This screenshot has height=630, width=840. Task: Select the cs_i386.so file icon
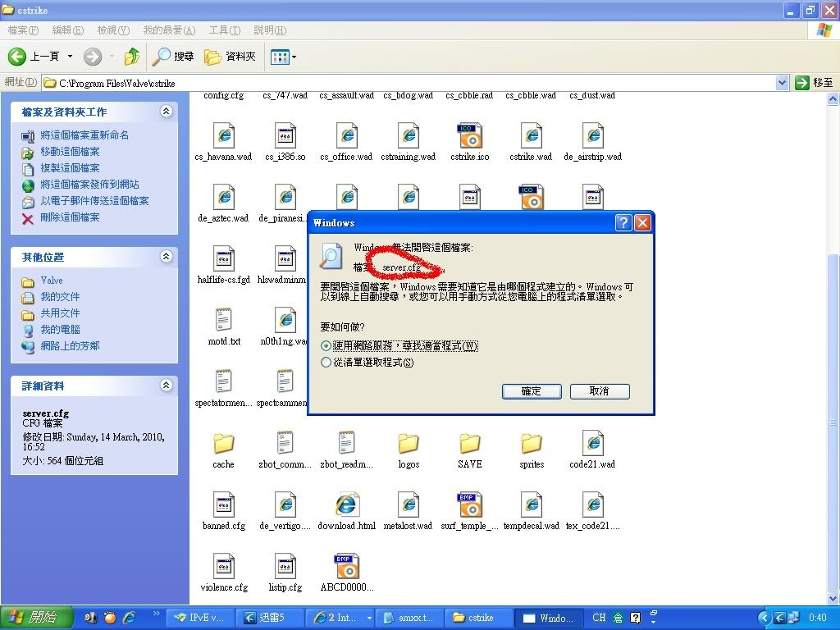coord(285,135)
